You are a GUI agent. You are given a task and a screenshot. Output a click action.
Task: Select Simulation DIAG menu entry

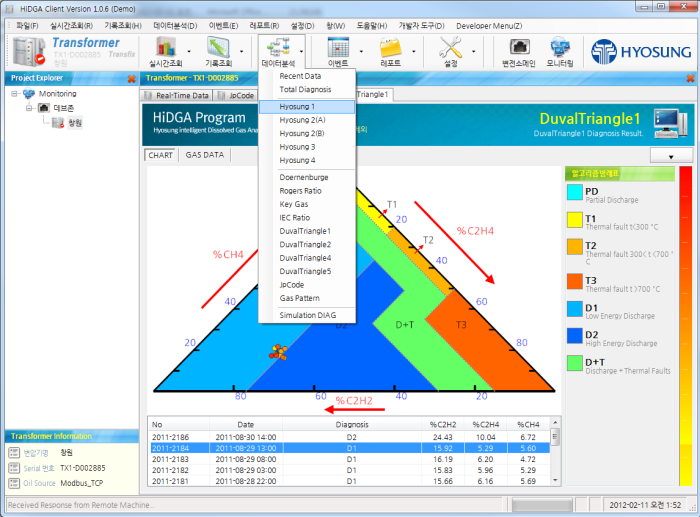tap(307, 315)
